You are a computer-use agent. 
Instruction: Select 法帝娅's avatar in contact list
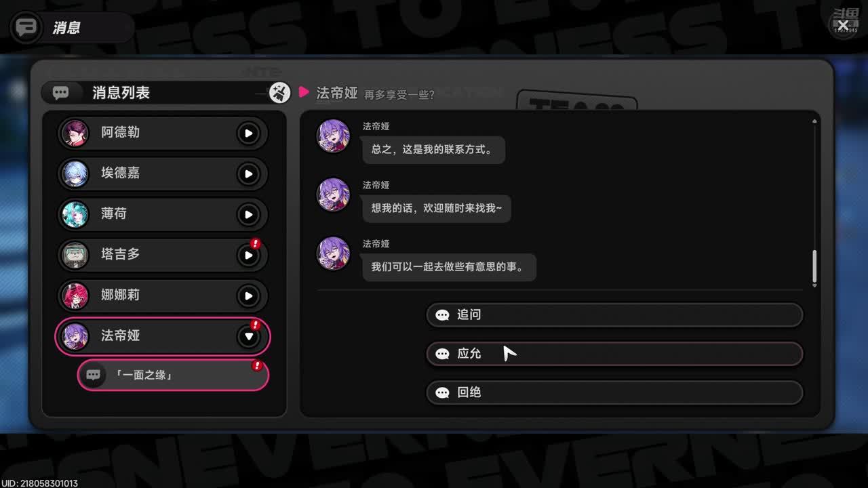pos(75,336)
